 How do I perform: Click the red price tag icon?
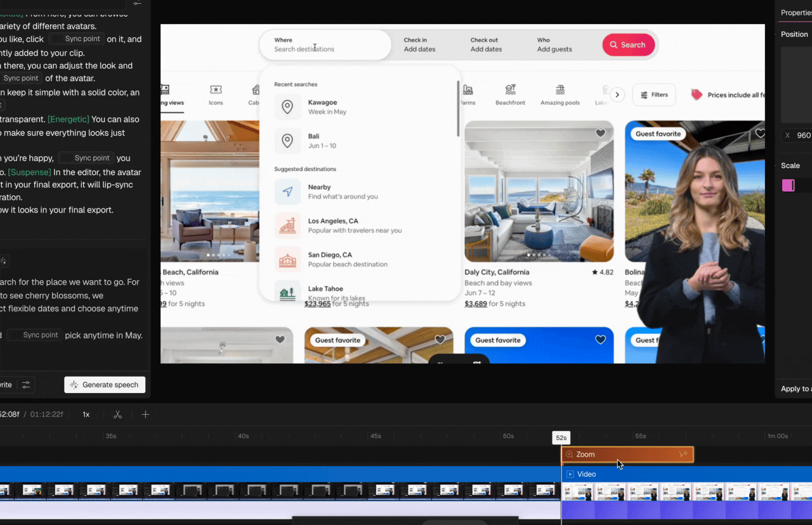pos(697,94)
